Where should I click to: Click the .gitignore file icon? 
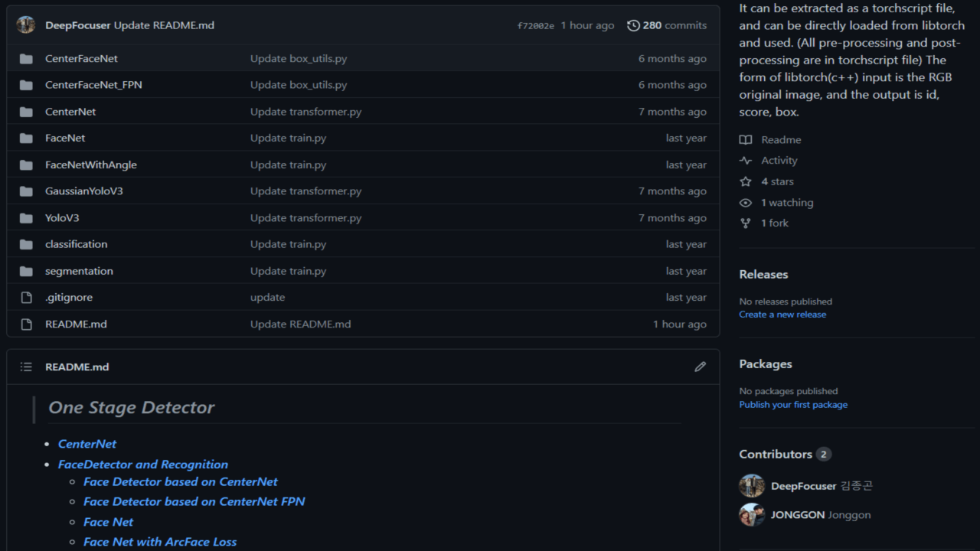[26, 298]
